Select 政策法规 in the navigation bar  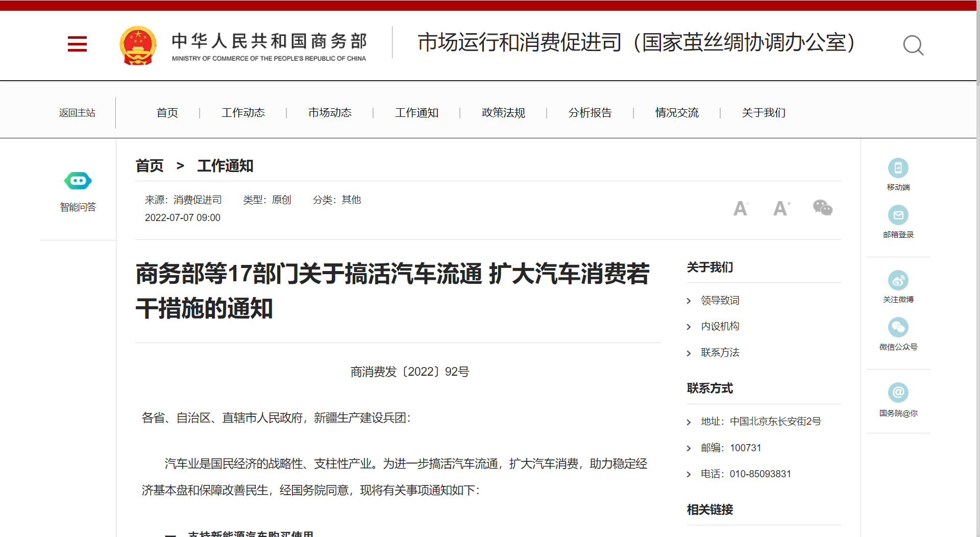[503, 113]
